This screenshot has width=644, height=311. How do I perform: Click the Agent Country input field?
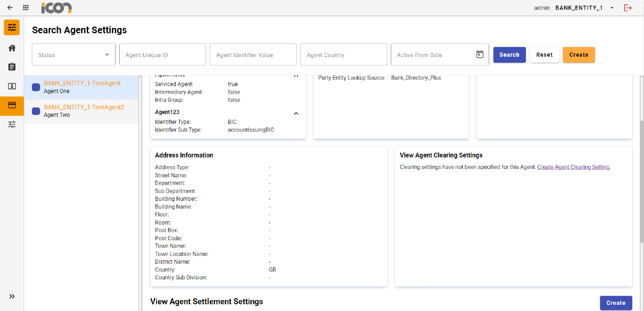[x=344, y=55]
